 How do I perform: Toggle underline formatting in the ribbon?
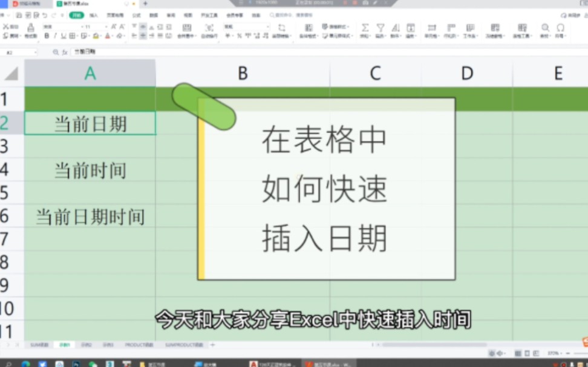[64, 35]
